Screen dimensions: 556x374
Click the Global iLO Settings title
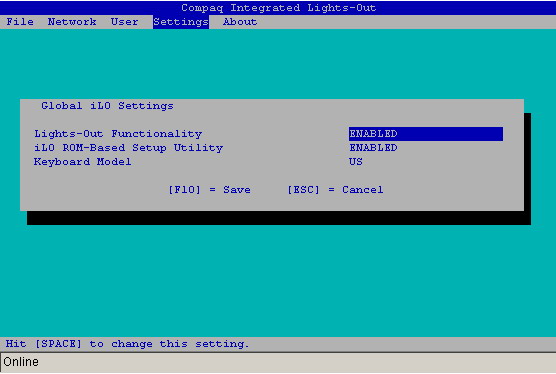pos(107,106)
